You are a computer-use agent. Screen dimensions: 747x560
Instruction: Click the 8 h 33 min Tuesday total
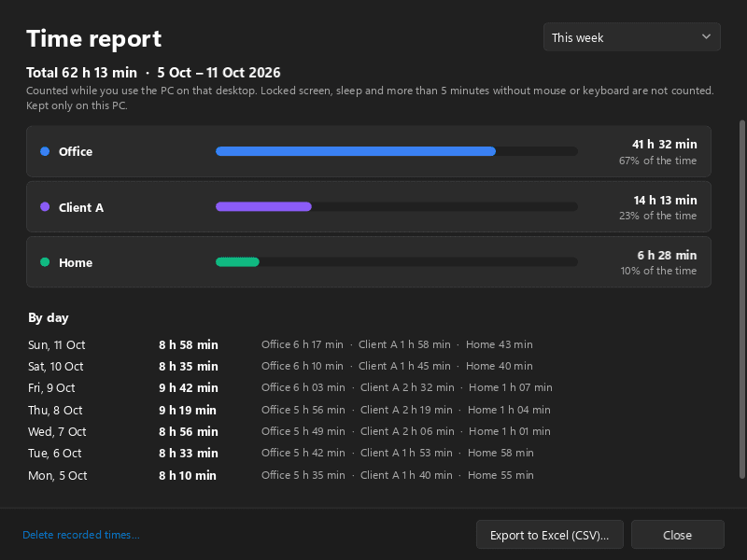(x=189, y=453)
